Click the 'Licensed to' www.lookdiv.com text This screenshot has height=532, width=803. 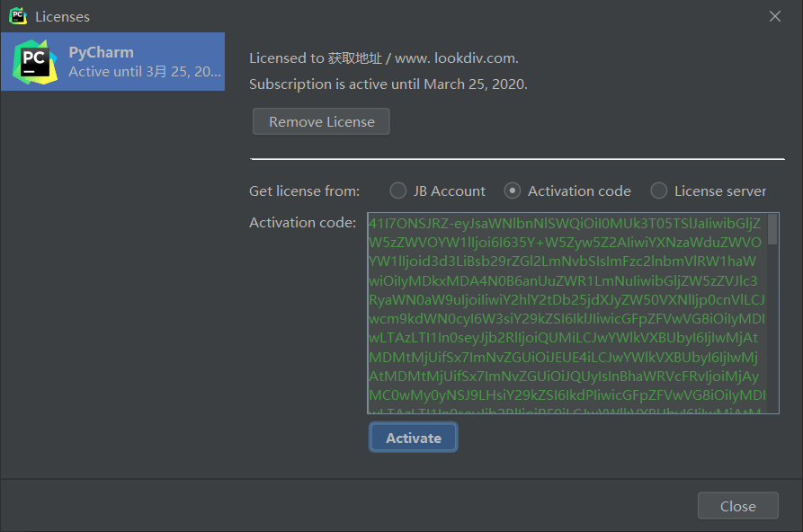(x=384, y=58)
